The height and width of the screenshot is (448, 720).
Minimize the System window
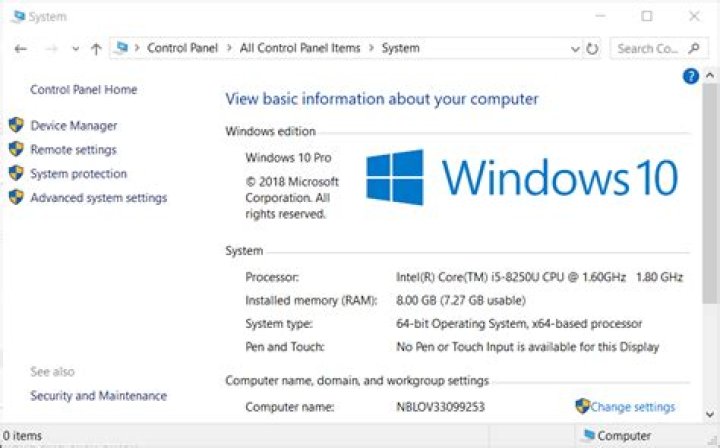coord(600,16)
